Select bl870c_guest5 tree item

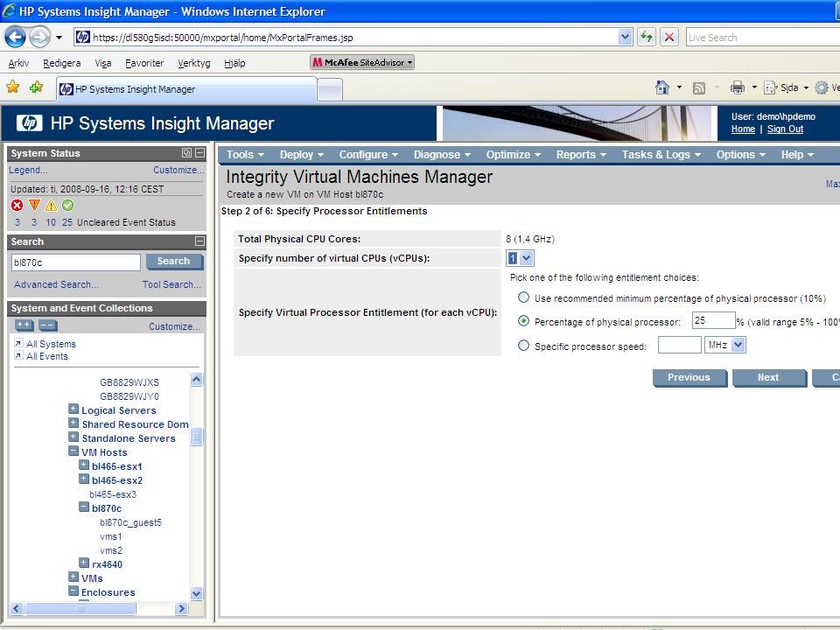coord(130,522)
